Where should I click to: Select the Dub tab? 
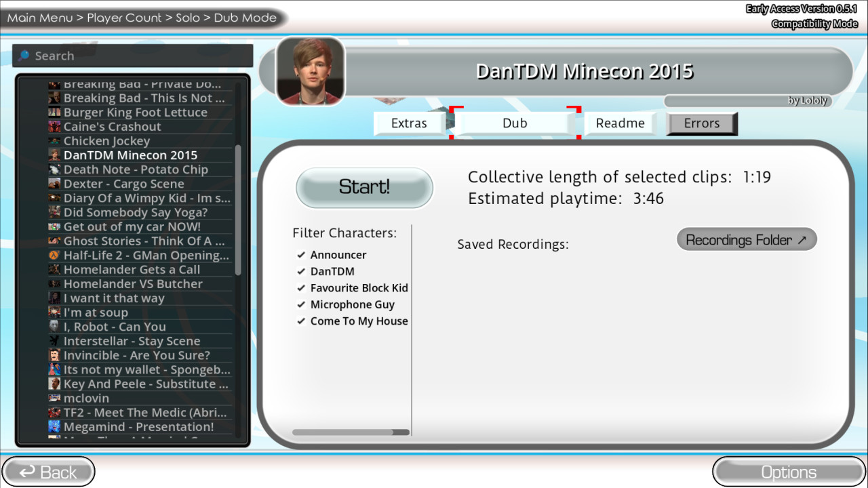[515, 123]
